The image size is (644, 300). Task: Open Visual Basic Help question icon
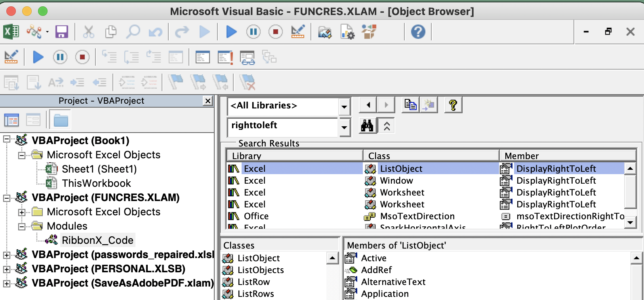pyautogui.click(x=418, y=31)
